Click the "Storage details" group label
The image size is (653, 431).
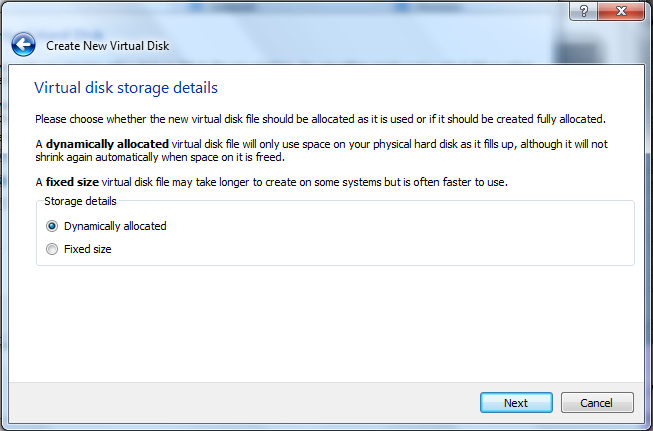[x=80, y=201]
